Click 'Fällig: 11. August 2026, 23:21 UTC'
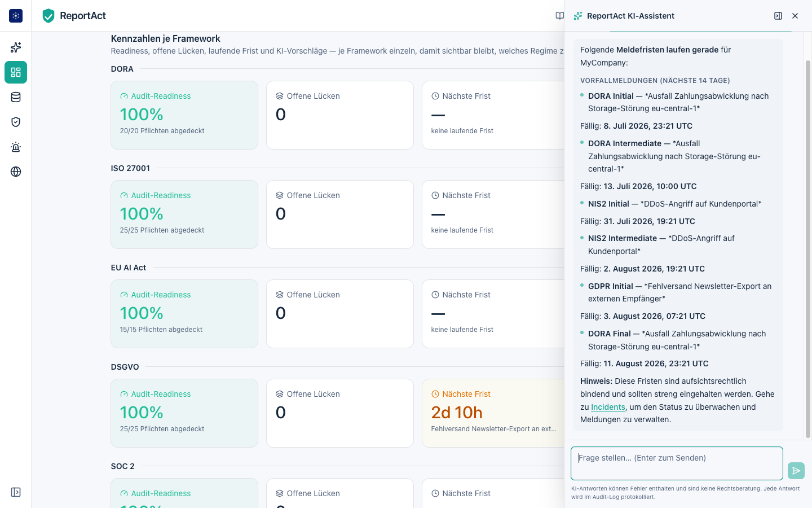Viewport: 812px width, 508px height. coord(645,364)
